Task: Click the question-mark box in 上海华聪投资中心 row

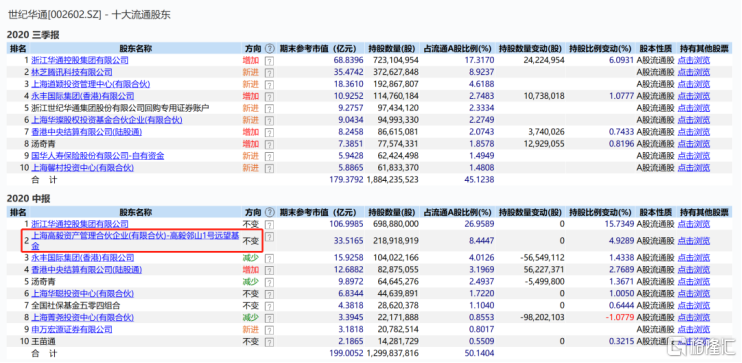Action: (x=269, y=293)
